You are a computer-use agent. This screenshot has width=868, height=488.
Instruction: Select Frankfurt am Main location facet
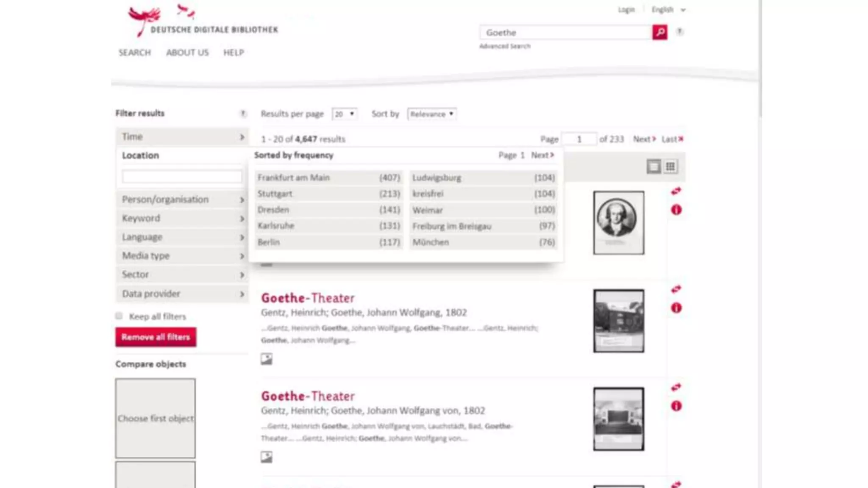[x=328, y=177]
